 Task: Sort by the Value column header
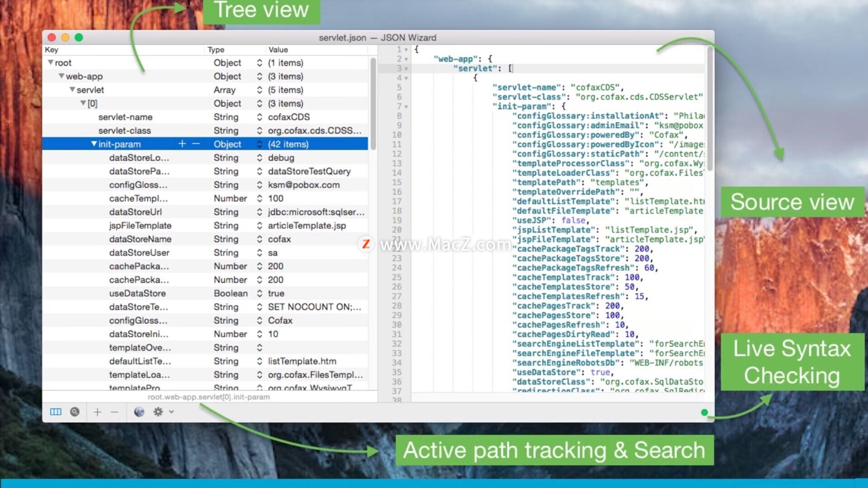point(316,50)
